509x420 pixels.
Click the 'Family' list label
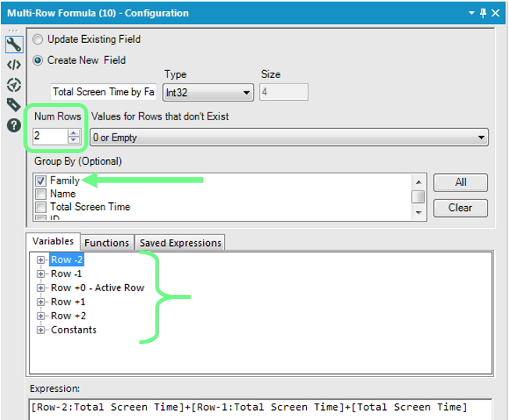[x=65, y=181]
